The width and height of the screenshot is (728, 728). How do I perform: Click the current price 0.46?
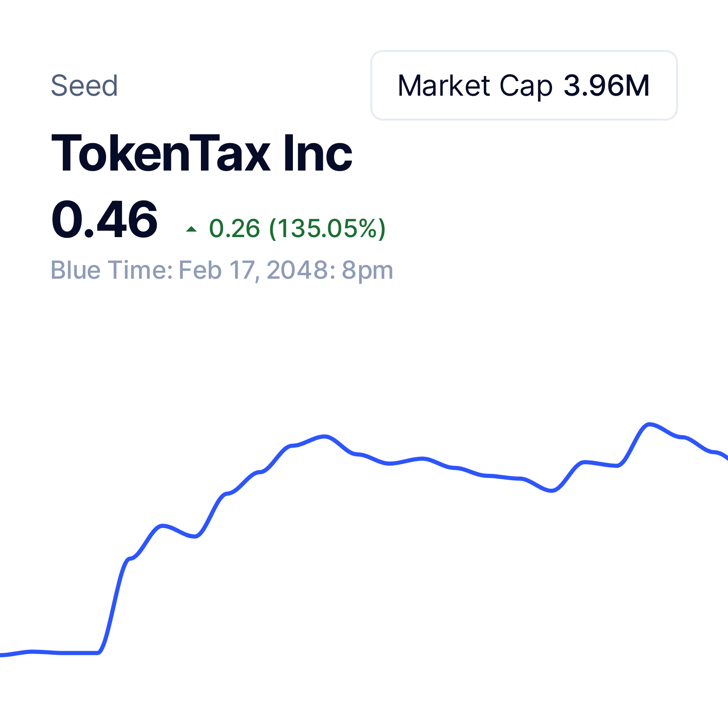click(x=104, y=220)
